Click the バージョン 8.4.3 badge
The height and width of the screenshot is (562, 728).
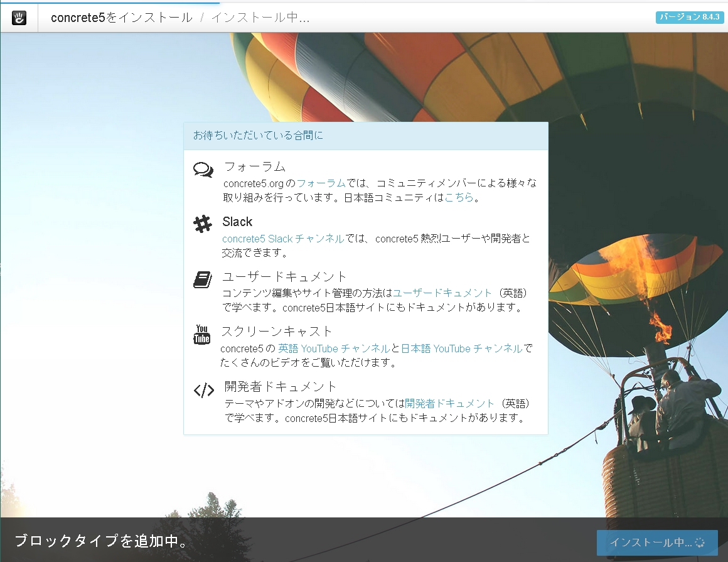tap(690, 17)
